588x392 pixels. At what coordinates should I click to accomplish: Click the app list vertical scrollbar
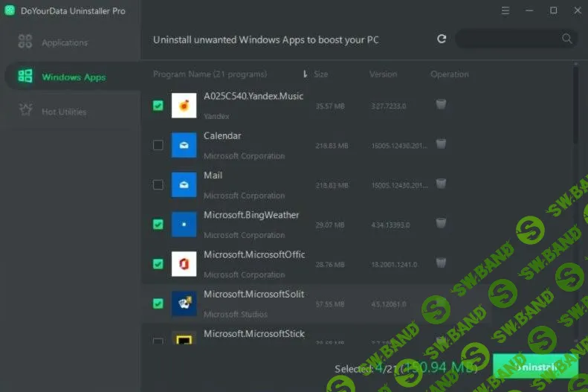pos(575,105)
